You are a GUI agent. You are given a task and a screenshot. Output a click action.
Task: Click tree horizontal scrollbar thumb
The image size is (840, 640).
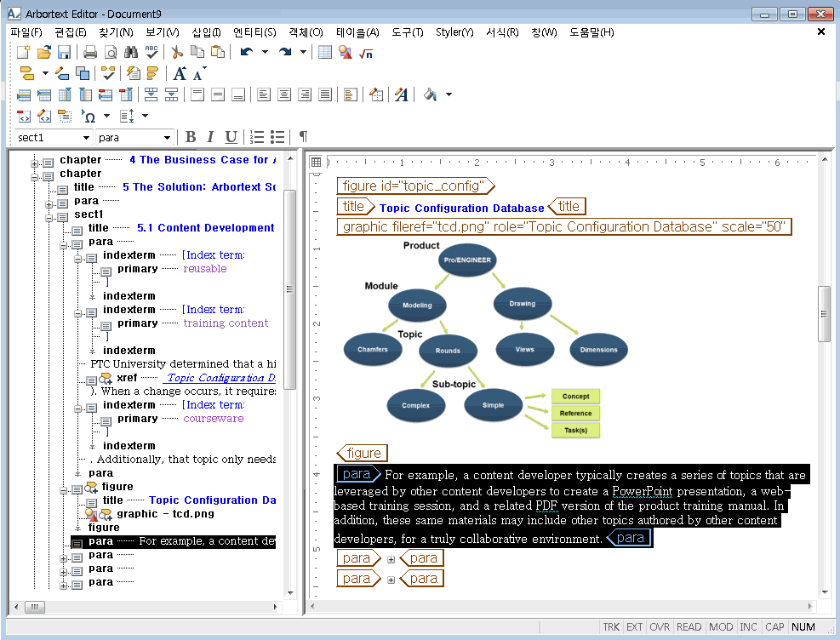coord(35,607)
